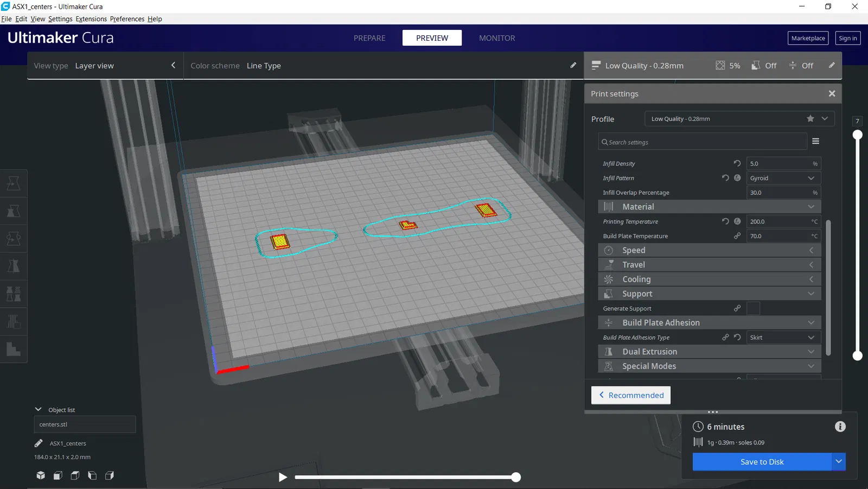
Task: Open the View type Layer view dropdown
Action: point(105,66)
